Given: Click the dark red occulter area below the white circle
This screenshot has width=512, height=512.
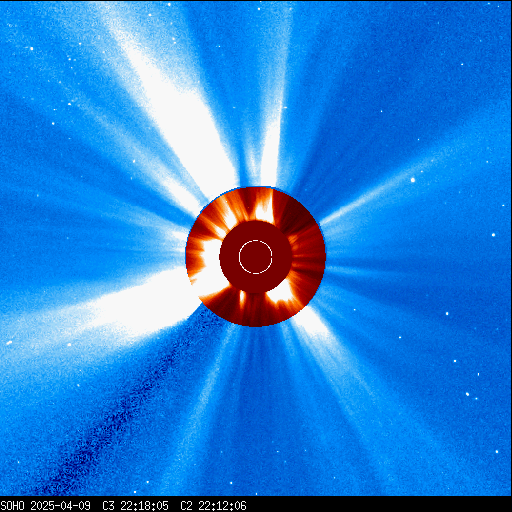Looking at the screenshot, I should tap(256, 283).
